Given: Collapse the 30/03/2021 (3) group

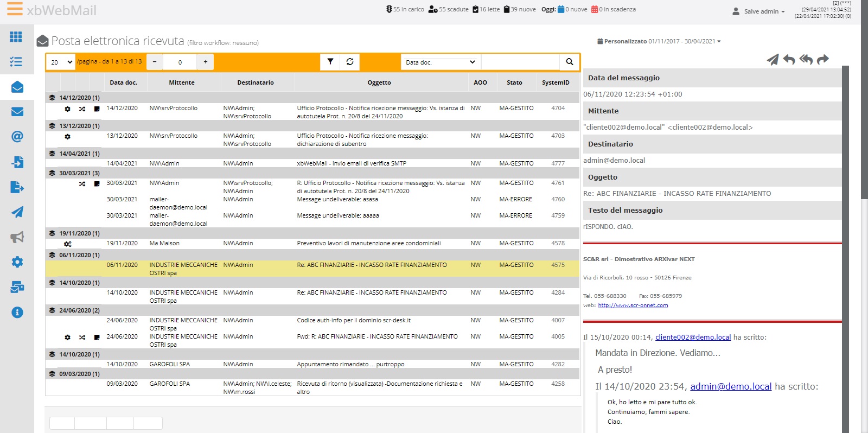Looking at the screenshot, I should click(52, 173).
